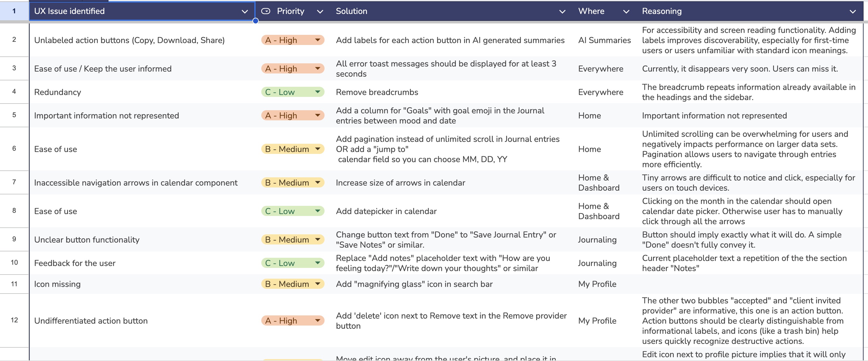Click the dropdown chip icon beside Priority header
Viewport: 868px width, 361px height.
(x=265, y=11)
